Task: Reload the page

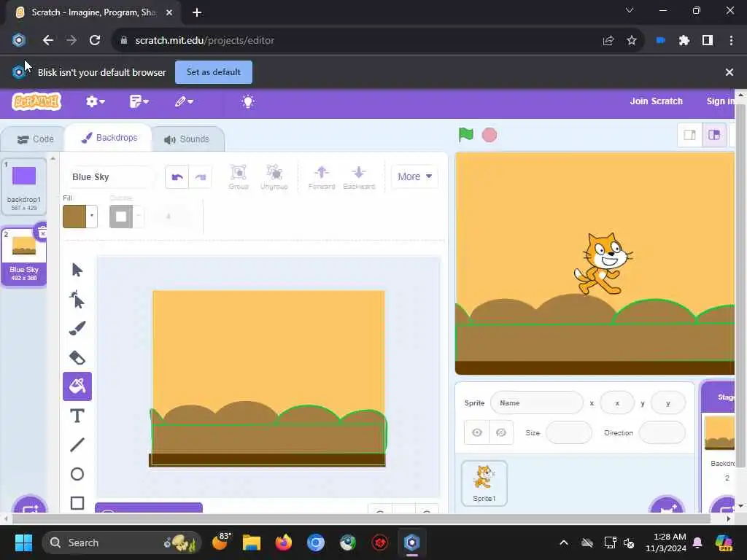Action: (x=95, y=41)
